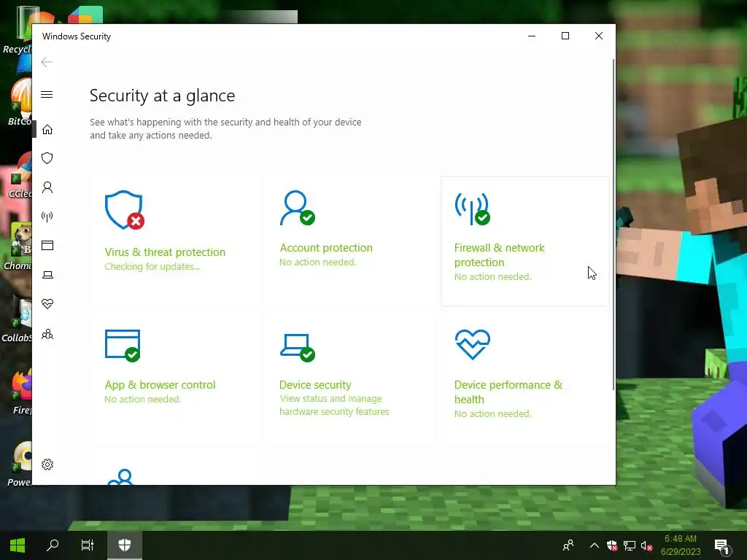
Task: Open taskbar Search magnifier
Action: pos(53,545)
